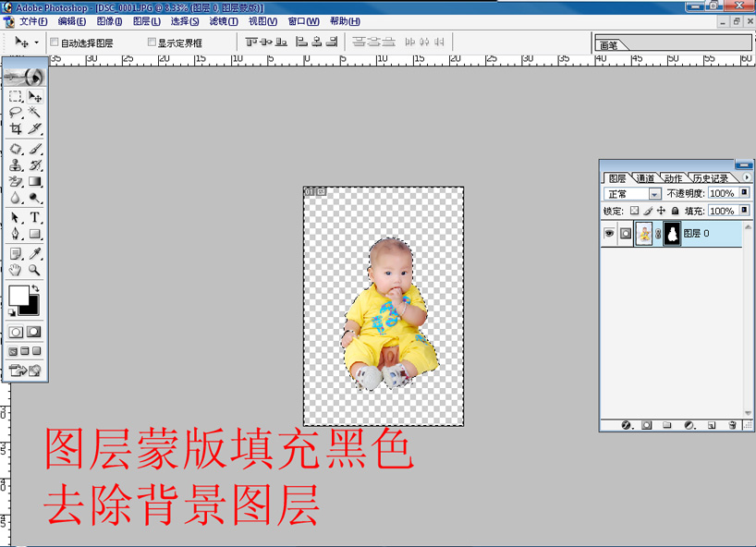Screen dimensions: 756x547
Task: Open the 滤镜(T) menu
Action: (223, 21)
